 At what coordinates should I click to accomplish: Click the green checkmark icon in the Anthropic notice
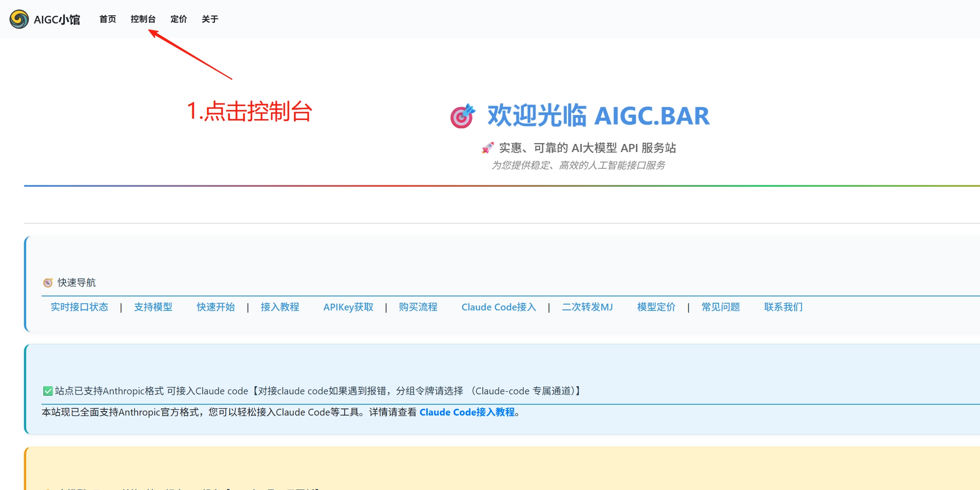tap(47, 391)
